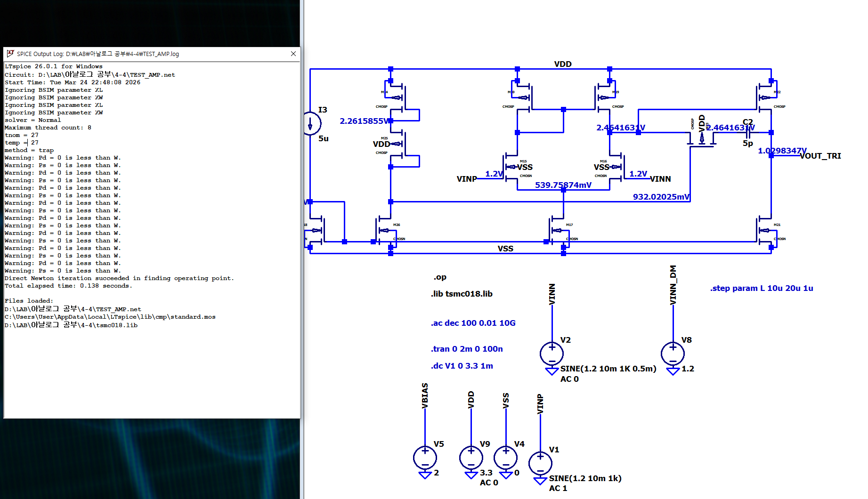Click the VDD net label on top rail
Screen dimensions: 868x499
[x=563, y=64]
